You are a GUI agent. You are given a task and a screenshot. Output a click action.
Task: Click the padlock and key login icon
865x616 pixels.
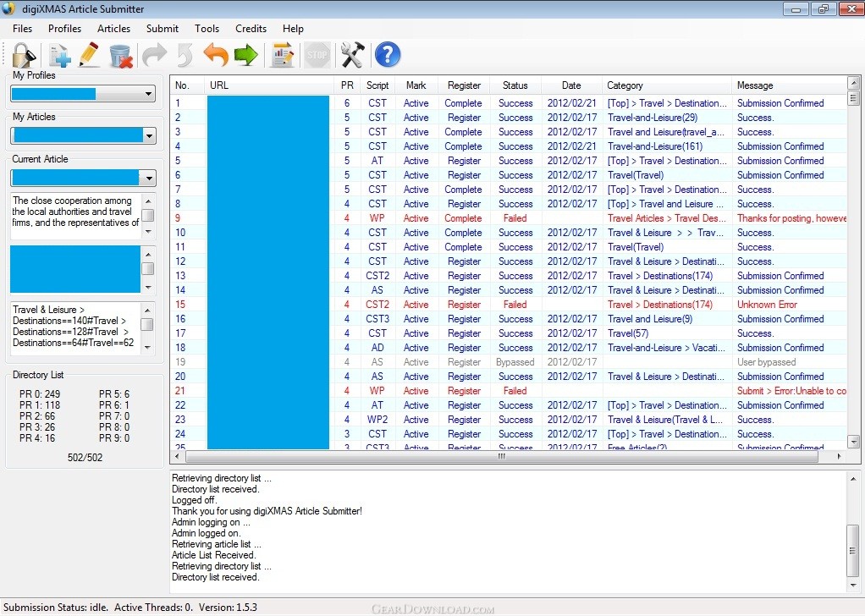(25, 55)
